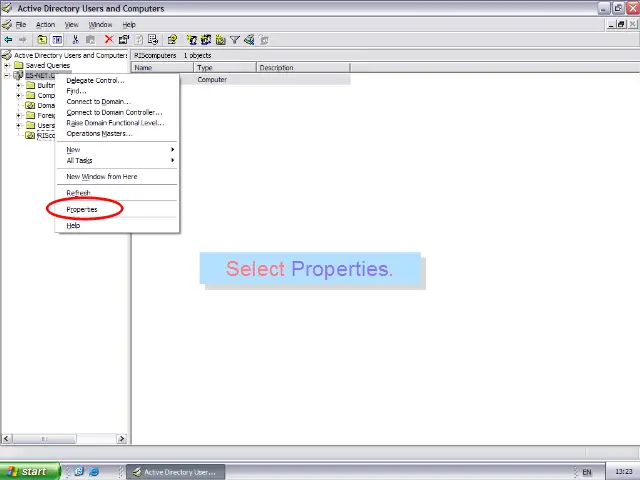Viewport: 640px width, 480px height.
Task: Click the Up one level folder icon
Action: click(x=42, y=40)
